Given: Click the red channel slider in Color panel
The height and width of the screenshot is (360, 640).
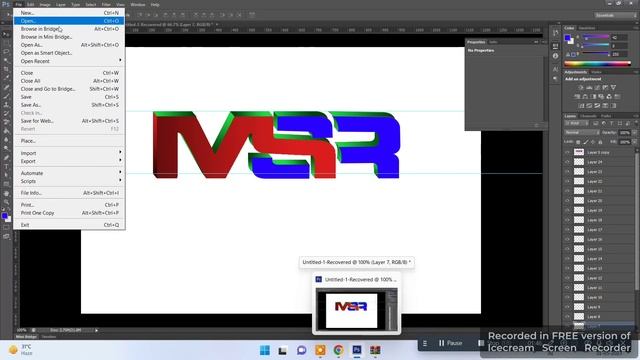Looking at the screenshot, I should [x=596, y=37].
